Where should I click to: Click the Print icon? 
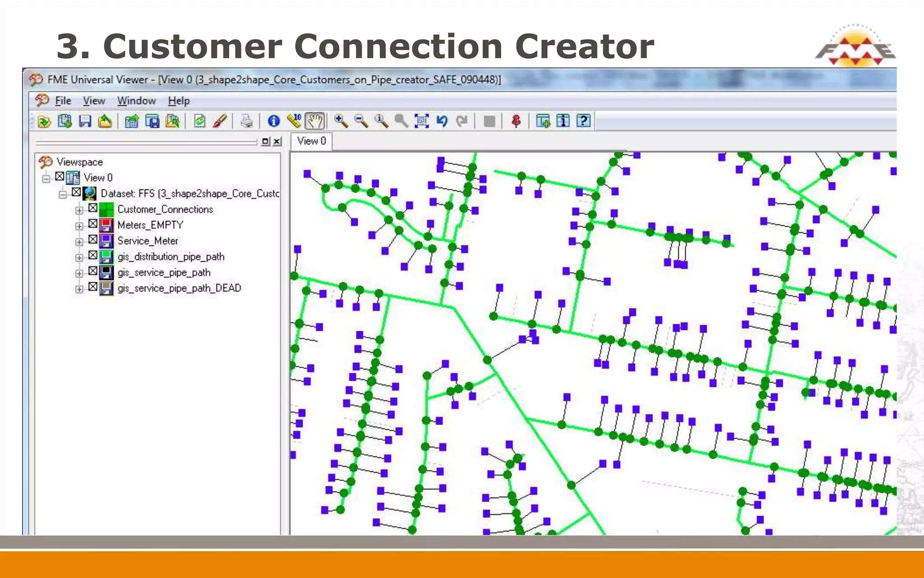[x=247, y=121]
